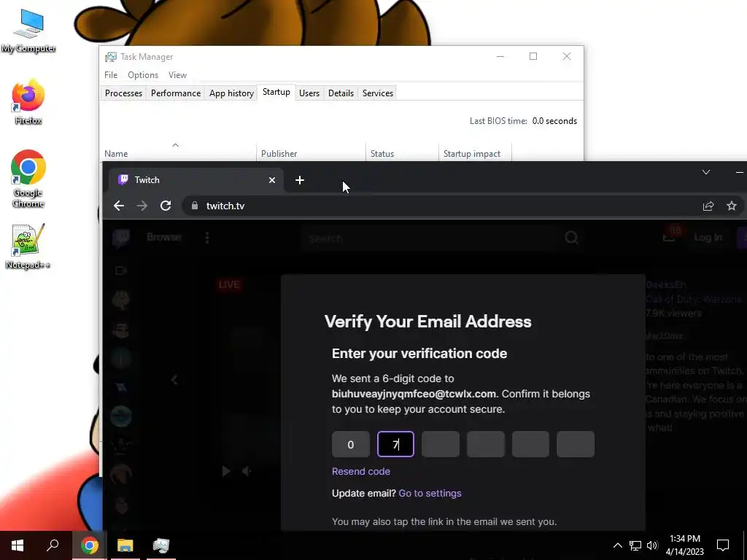Open the View menu in Task Manager

tap(177, 75)
